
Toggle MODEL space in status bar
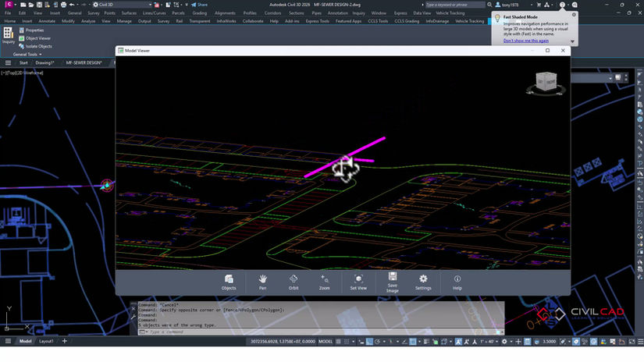coord(326,341)
